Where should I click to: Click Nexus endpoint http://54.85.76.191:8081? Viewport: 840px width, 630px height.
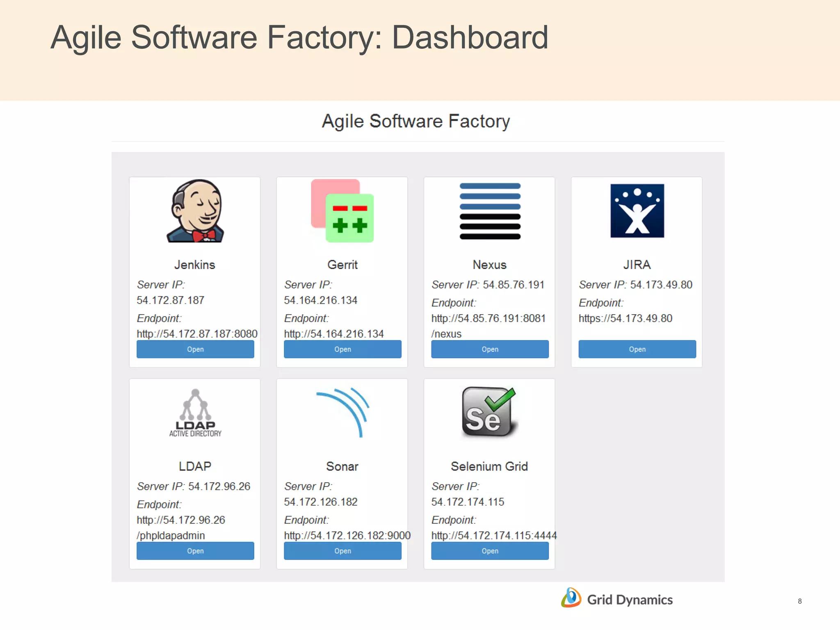pyautogui.click(x=488, y=318)
